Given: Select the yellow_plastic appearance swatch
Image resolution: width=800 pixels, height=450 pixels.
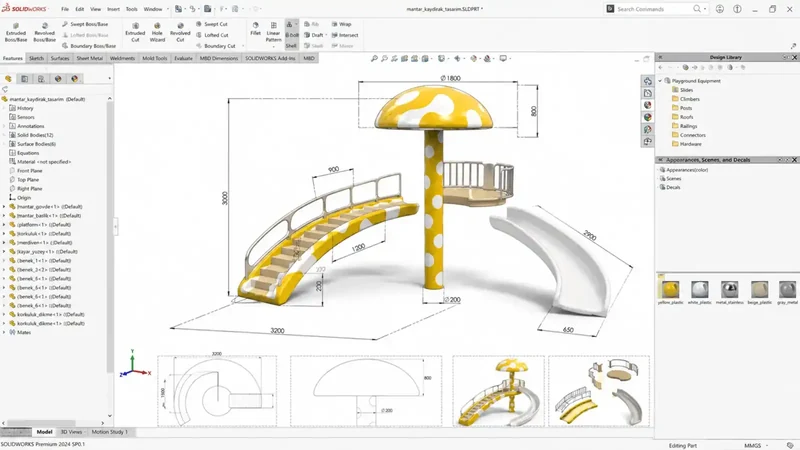Looking at the screenshot, I should [x=670, y=292].
